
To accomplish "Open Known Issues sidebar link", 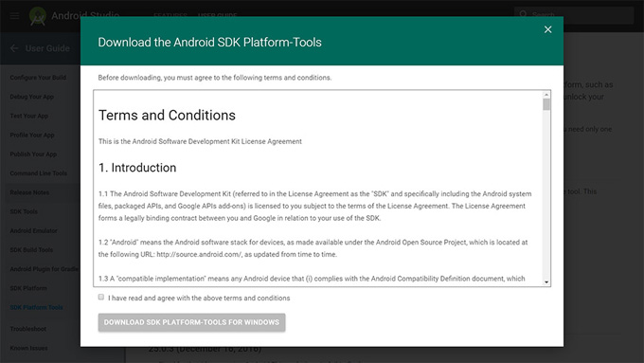I will 28,348.
